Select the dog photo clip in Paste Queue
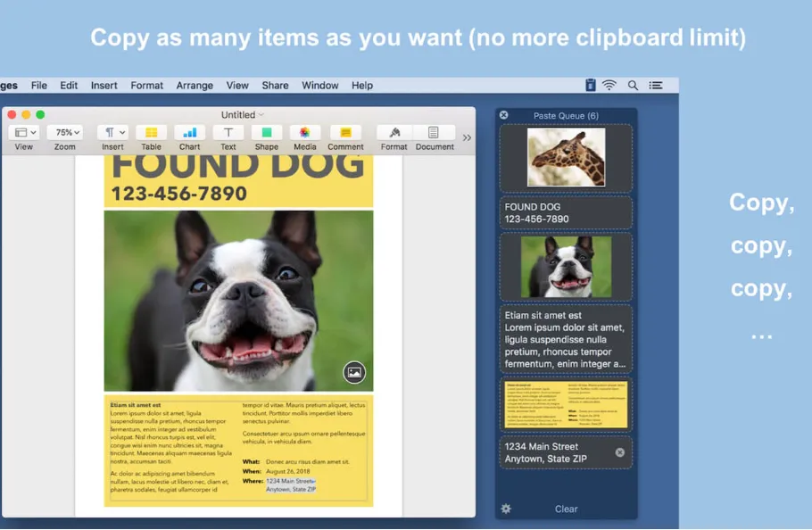 pyautogui.click(x=566, y=267)
